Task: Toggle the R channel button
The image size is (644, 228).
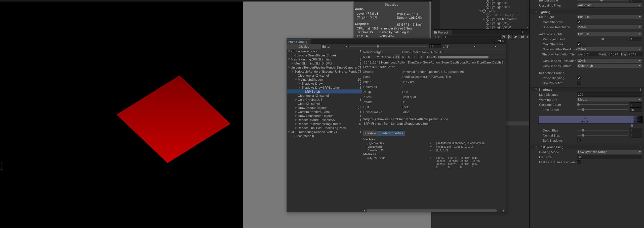Action: pyautogui.click(x=403, y=57)
